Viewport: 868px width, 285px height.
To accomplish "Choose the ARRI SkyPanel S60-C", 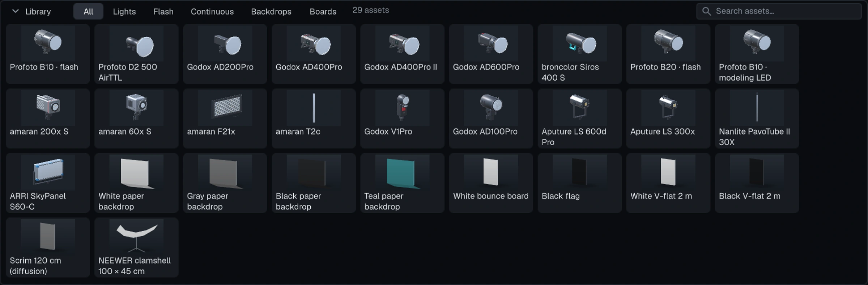I will [48, 183].
